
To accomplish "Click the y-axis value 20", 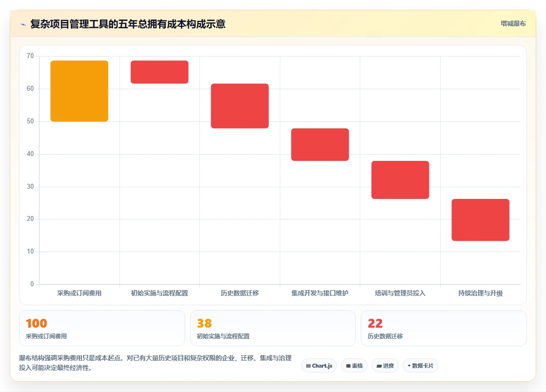I will [30, 218].
